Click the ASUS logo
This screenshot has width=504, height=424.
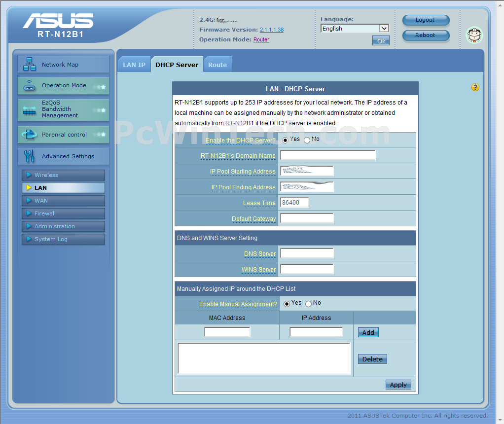(58, 21)
